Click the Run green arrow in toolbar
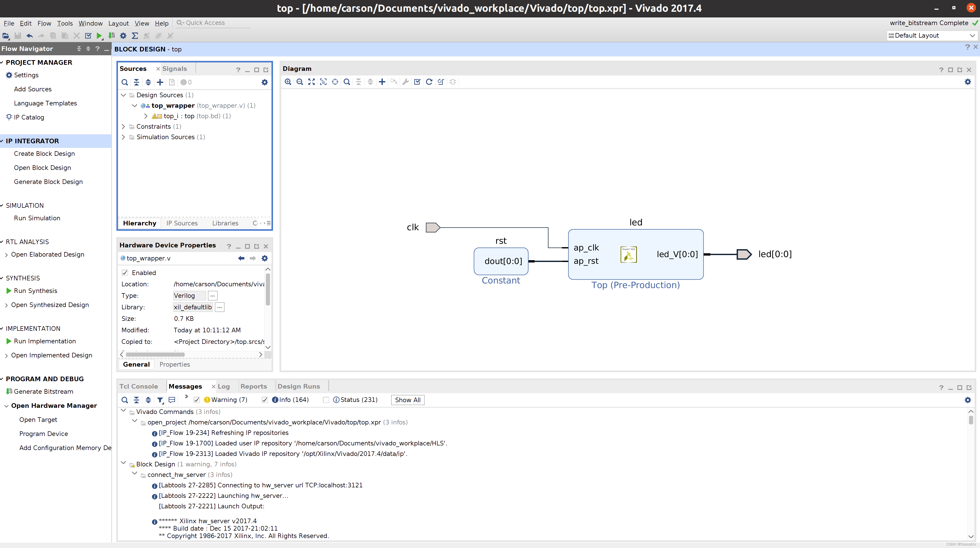Screen dimensions: 980x548 coord(99,36)
